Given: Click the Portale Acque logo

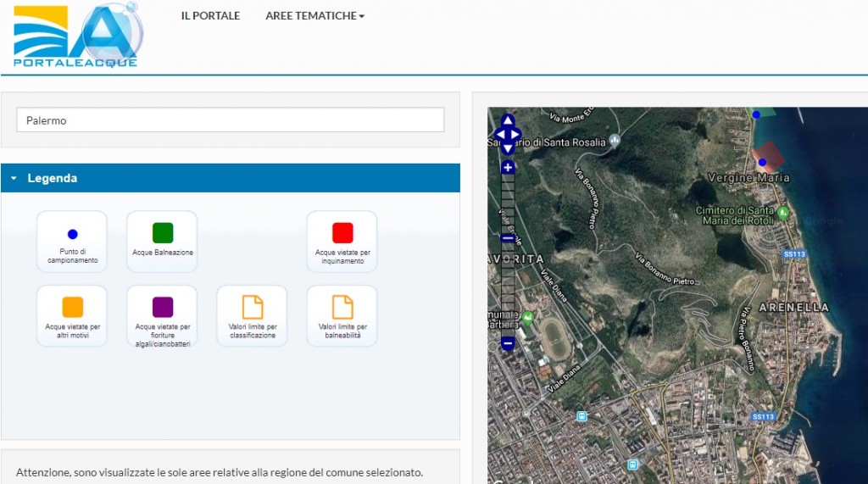Looking at the screenshot, I should tap(78, 36).
